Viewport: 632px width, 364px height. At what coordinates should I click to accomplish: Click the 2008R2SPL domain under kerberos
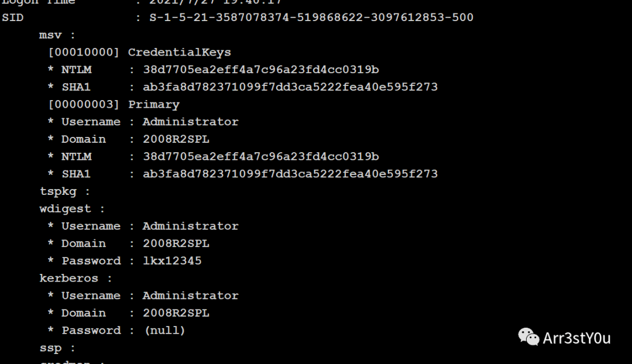point(176,313)
